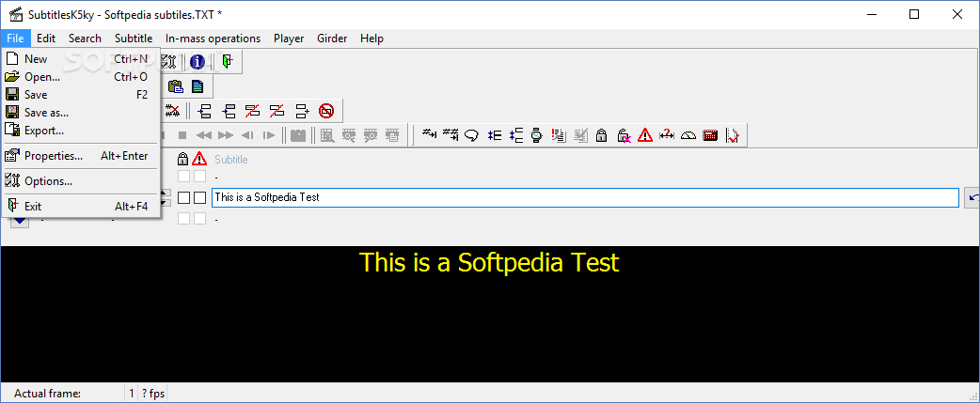Open the In-mass operations menu
Screen dimensions: 980x403
pos(213,39)
